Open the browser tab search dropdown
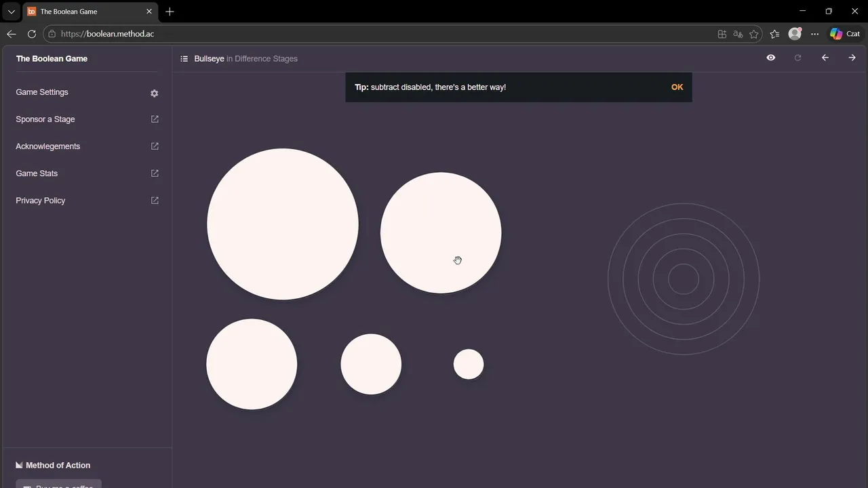 [x=11, y=12]
